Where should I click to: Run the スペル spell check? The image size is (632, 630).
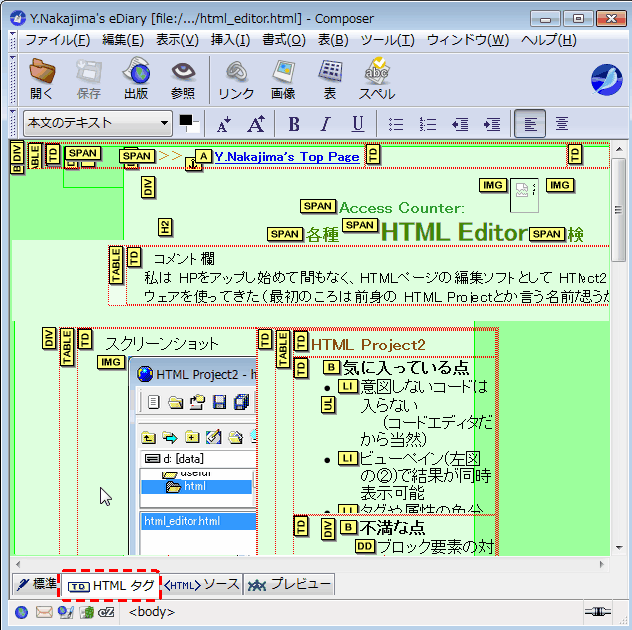tap(377, 78)
